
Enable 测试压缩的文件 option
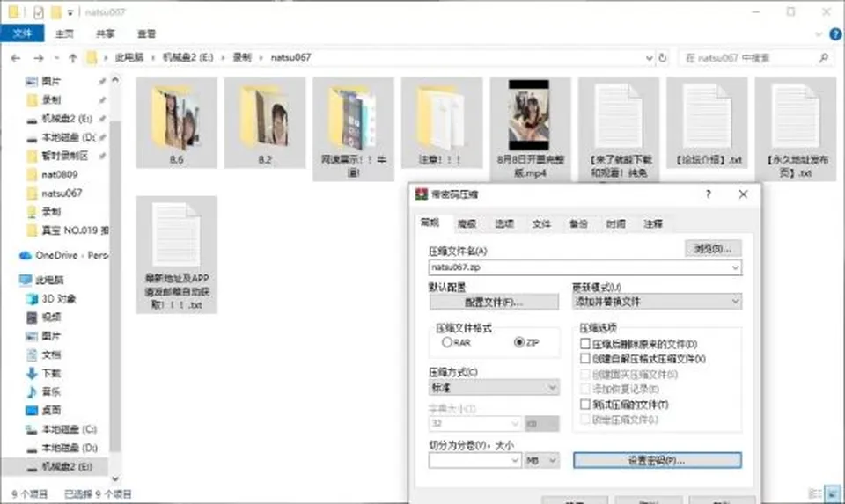click(625, 405)
